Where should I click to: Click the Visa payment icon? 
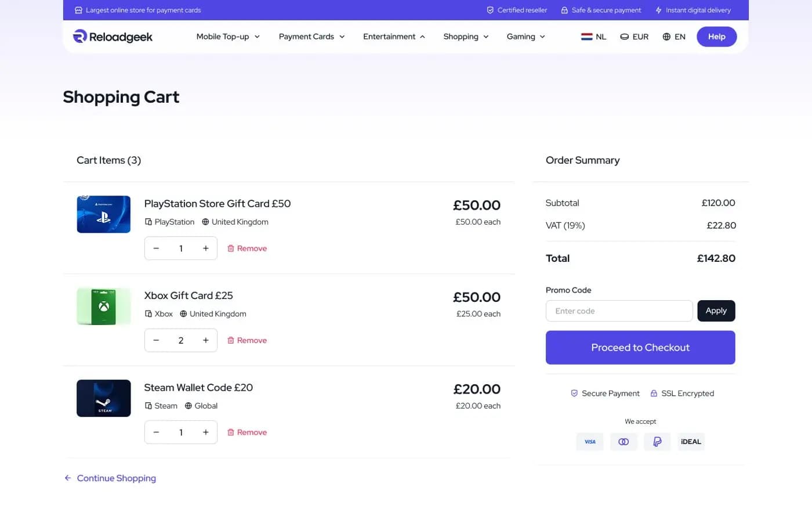[x=590, y=442]
